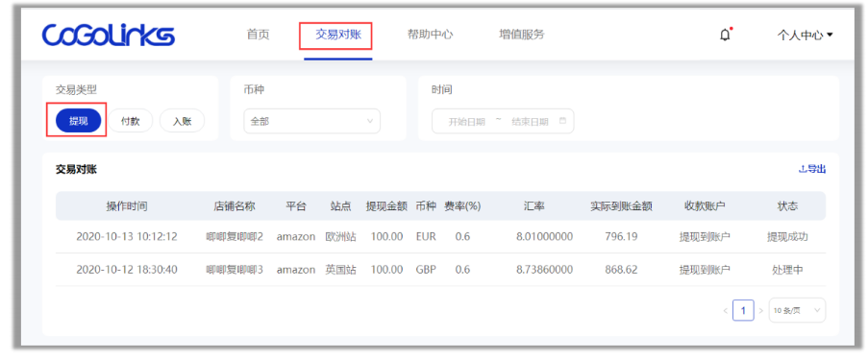Go to previous page arrow
The width and height of the screenshot is (868, 360).
coord(725,311)
